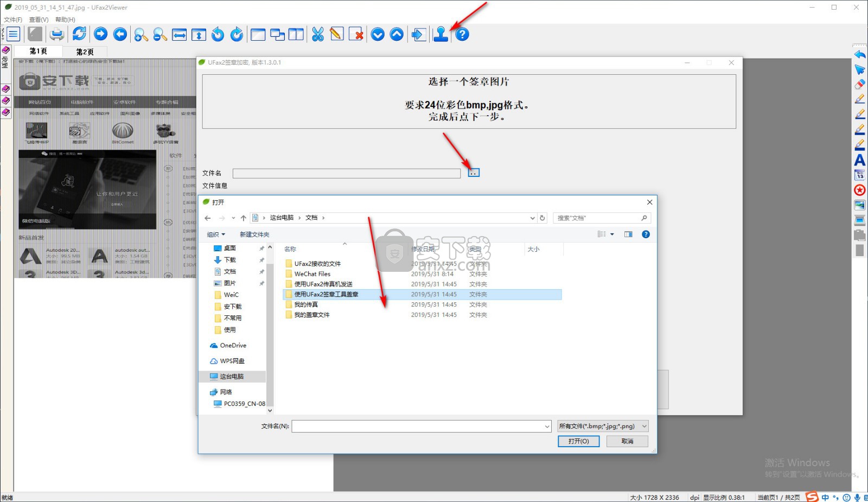Click the rotate clockwise icon
The image size is (868, 502).
coord(237,34)
